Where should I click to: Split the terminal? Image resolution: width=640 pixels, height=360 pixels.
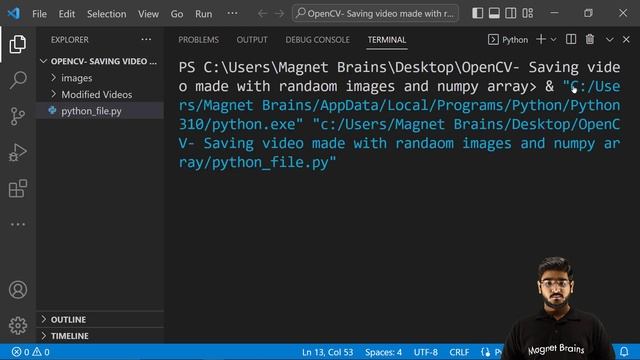pyautogui.click(x=571, y=40)
